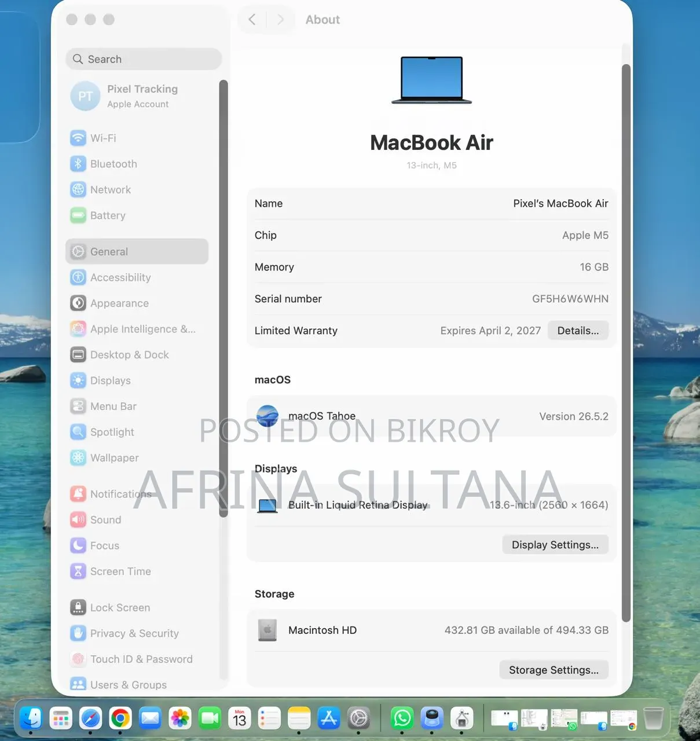700x741 pixels.
Task: Open Lock Screen settings
Action: point(137,607)
